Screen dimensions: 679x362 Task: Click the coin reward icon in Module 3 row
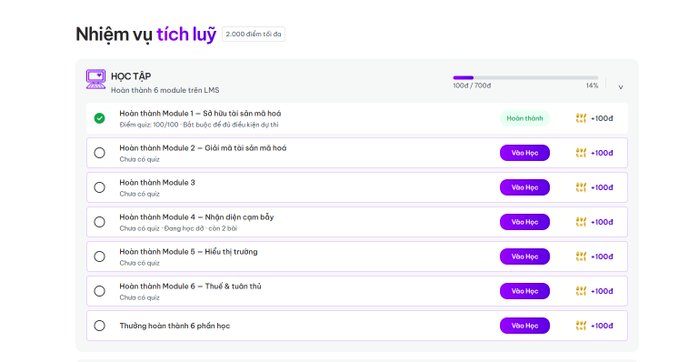[581, 187]
